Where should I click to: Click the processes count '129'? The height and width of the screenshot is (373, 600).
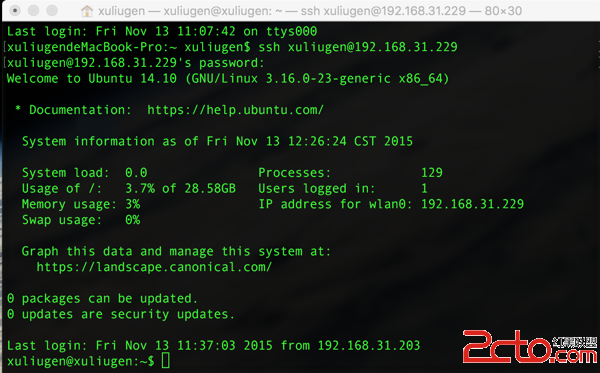[432, 173]
